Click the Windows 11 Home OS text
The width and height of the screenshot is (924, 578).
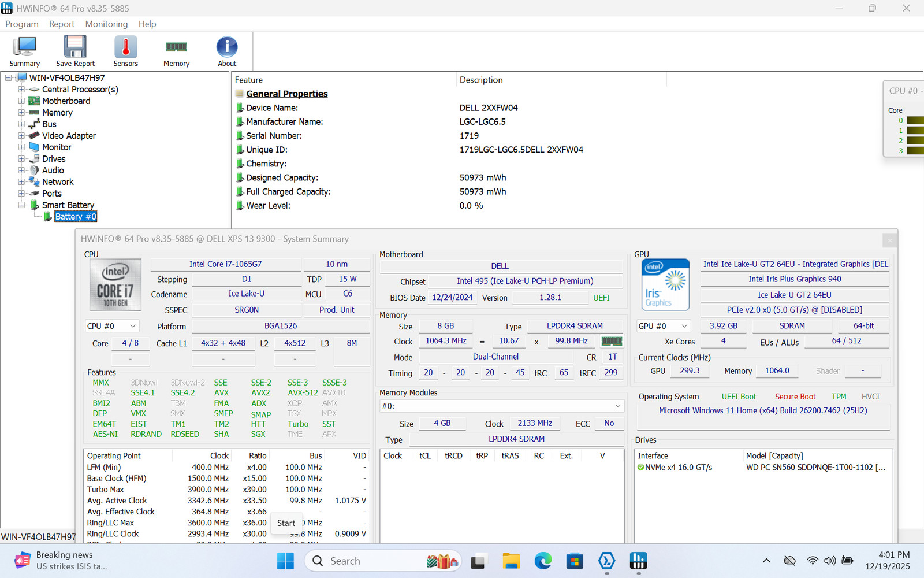(x=763, y=410)
